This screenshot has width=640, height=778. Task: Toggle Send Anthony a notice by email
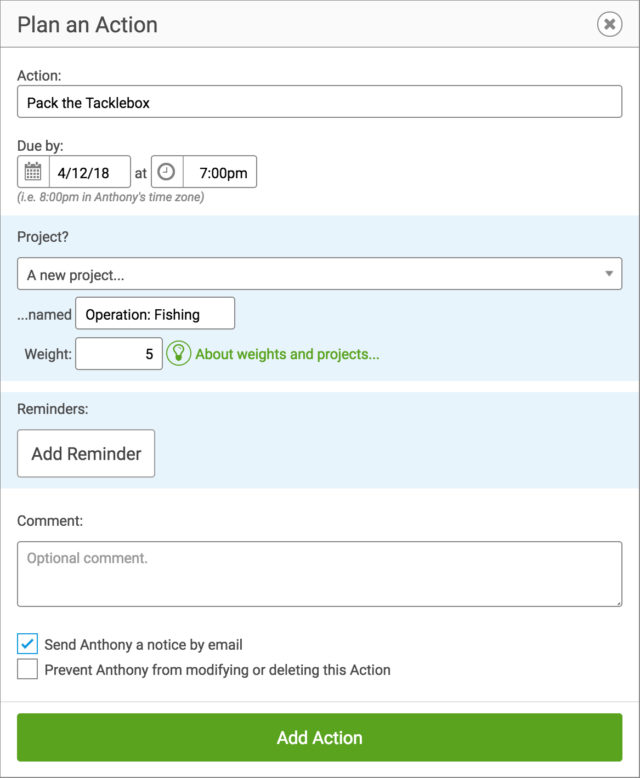(x=27, y=644)
